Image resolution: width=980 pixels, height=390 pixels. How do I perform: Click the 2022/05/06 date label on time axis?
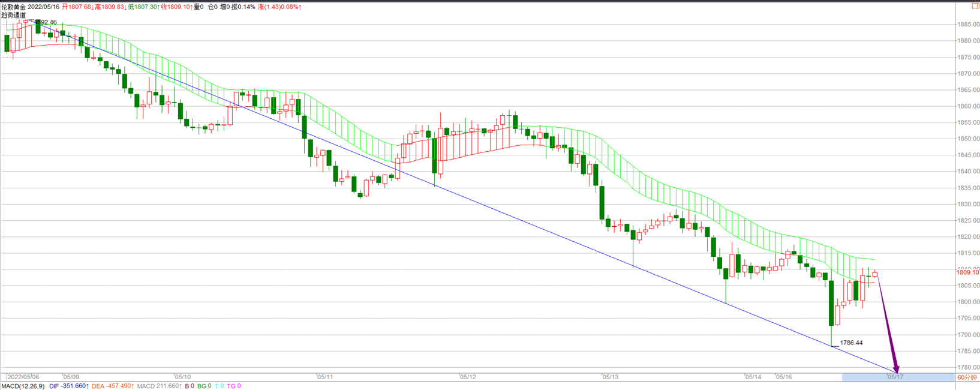pyautogui.click(x=23, y=377)
